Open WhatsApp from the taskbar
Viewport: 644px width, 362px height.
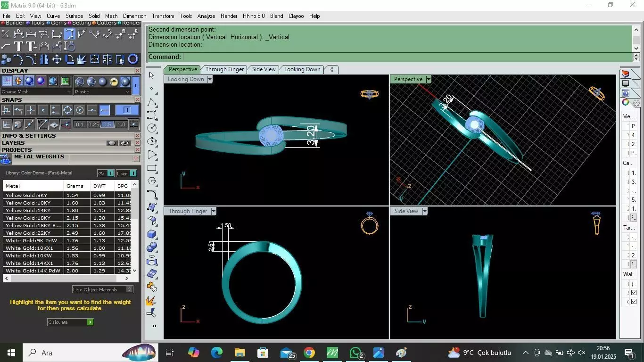coord(356,353)
